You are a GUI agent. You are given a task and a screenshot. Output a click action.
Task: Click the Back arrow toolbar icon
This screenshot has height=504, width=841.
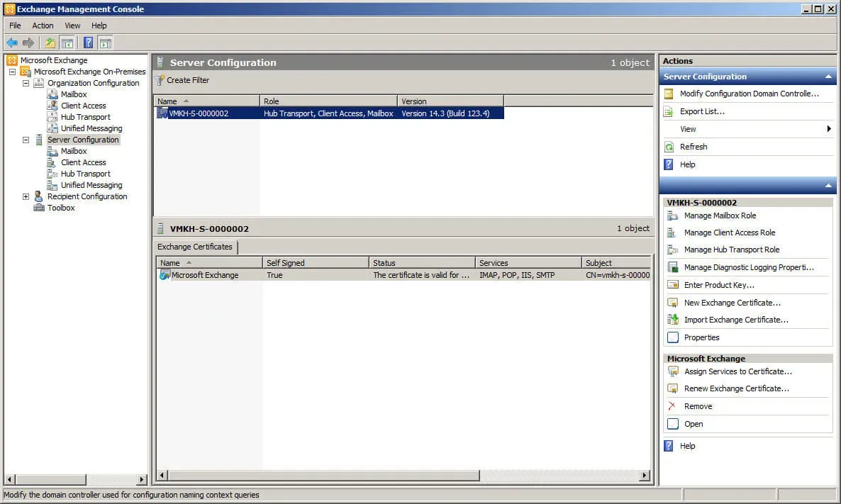12,43
